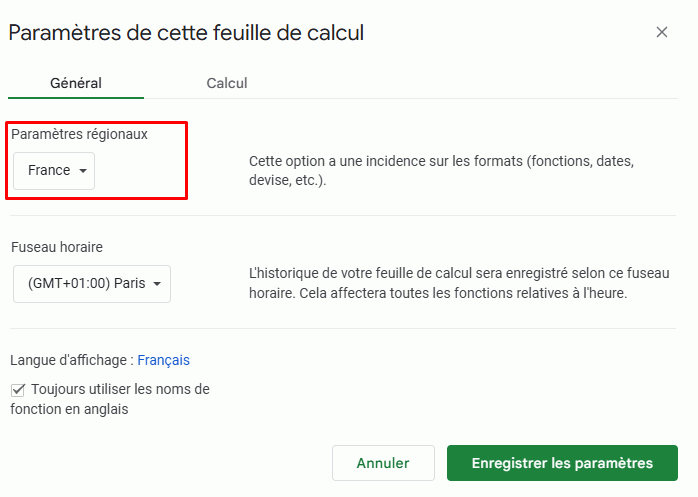Click the 'Fuseau horaire' section label
The height and width of the screenshot is (497, 698).
[x=57, y=246]
